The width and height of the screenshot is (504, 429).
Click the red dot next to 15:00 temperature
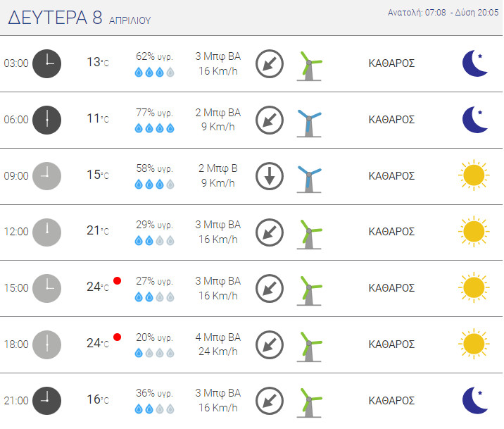pos(118,280)
